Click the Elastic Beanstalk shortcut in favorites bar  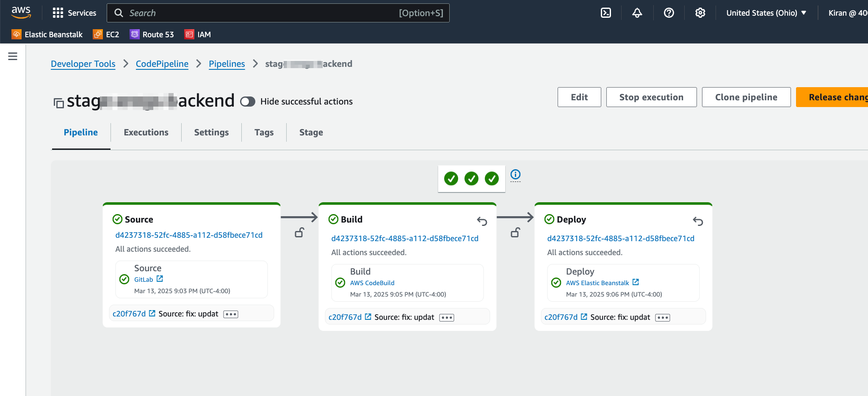pos(47,34)
